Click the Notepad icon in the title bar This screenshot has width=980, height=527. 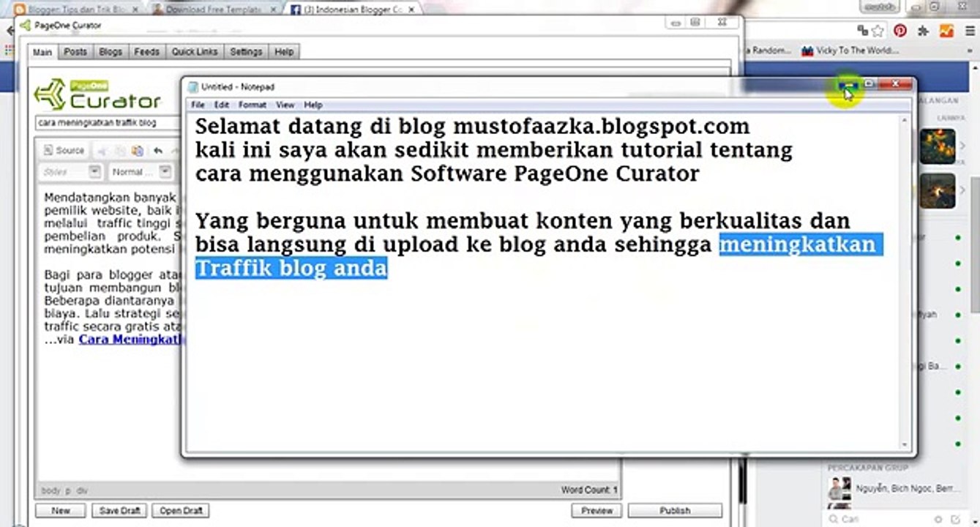[x=192, y=87]
